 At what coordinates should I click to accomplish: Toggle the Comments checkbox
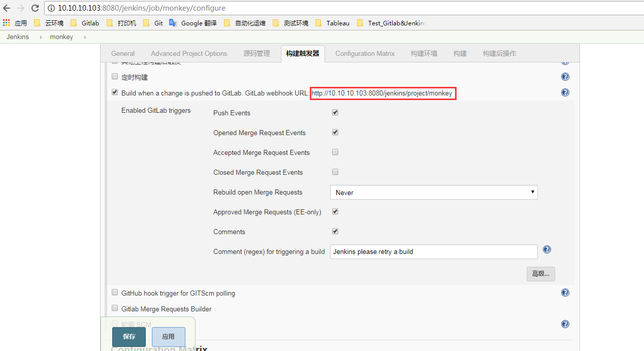click(x=335, y=231)
